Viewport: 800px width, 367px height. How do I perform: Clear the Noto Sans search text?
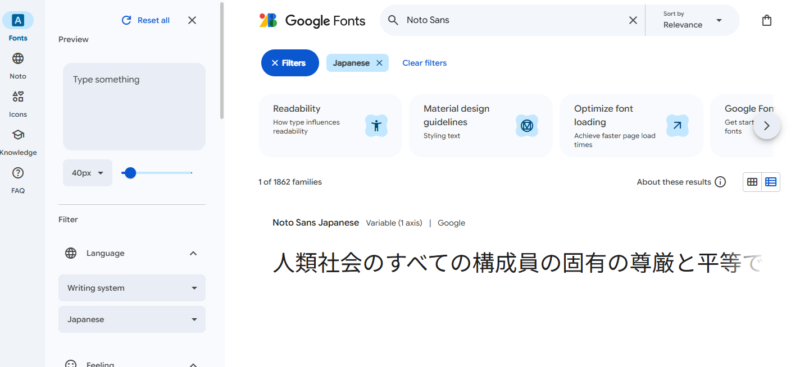[633, 20]
